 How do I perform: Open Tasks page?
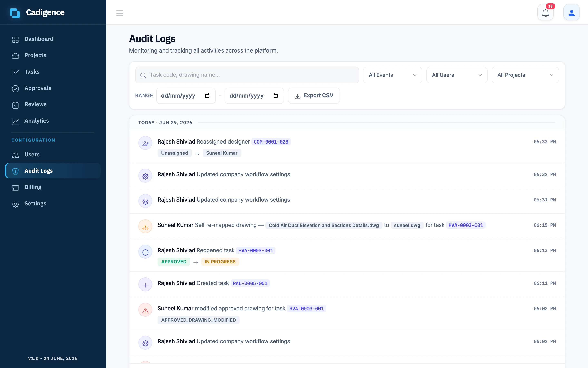pos(53,72)
